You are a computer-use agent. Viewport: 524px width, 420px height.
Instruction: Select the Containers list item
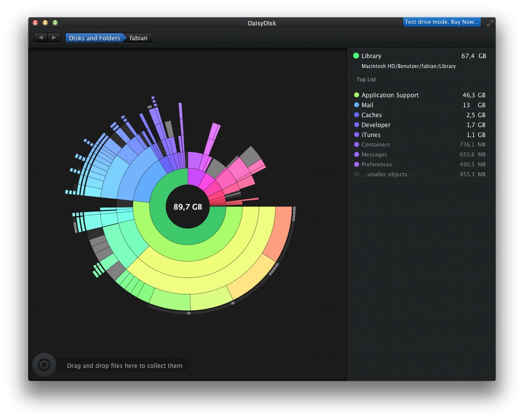375,145
